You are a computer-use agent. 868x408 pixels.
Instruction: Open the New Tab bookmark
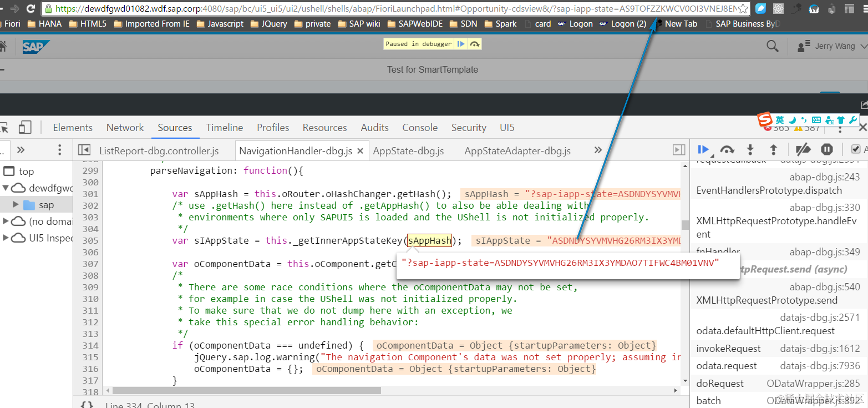coord(676,24)
